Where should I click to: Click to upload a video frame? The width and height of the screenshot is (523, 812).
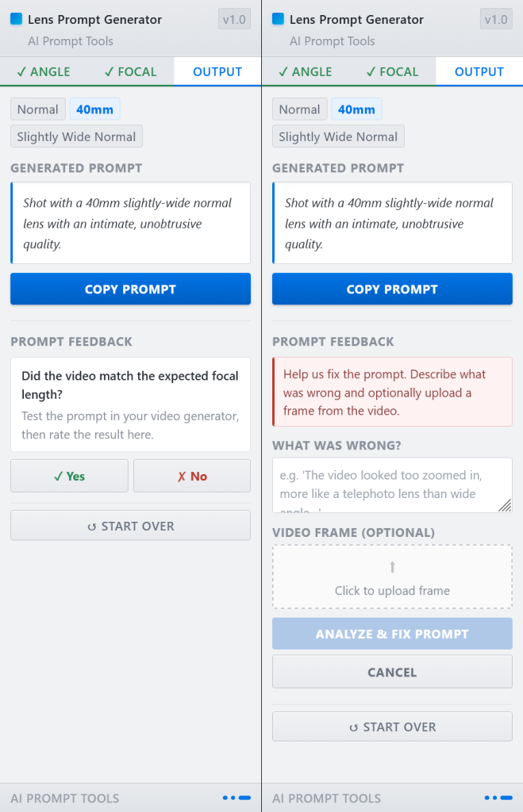click(392, 576)
